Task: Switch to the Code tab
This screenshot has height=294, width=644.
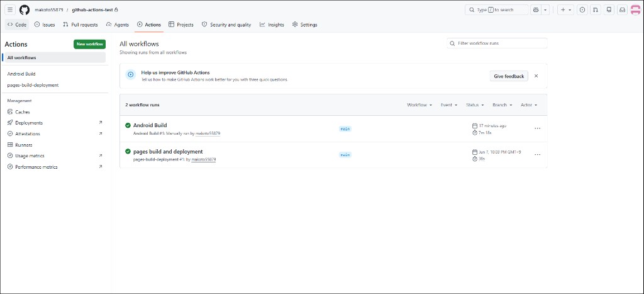Action: (17, 25)
